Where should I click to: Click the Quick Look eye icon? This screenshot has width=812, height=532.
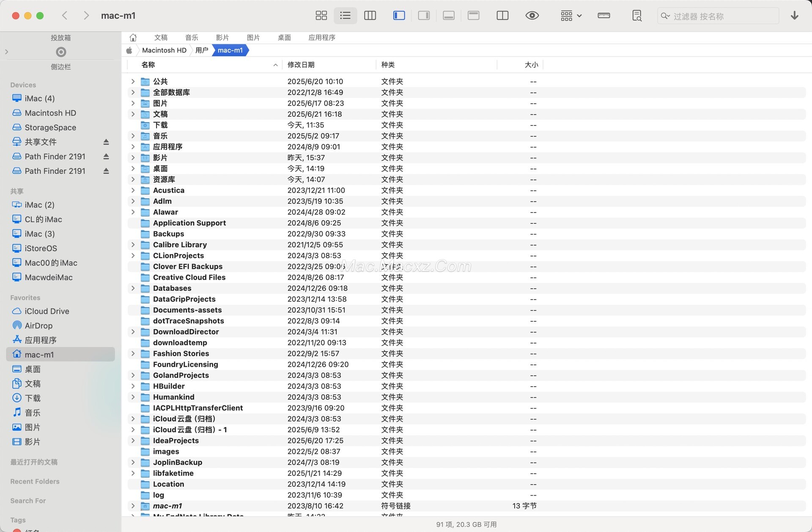pyautogui.click(x=532, y=16)
